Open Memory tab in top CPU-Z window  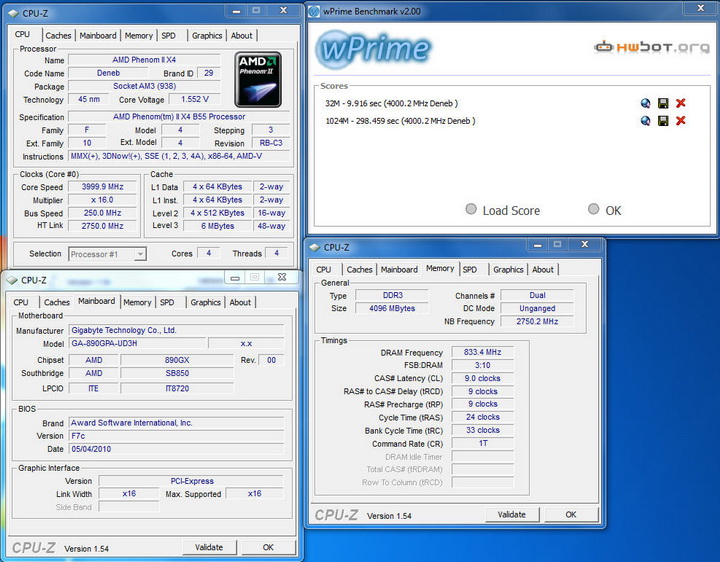point(138,35)
